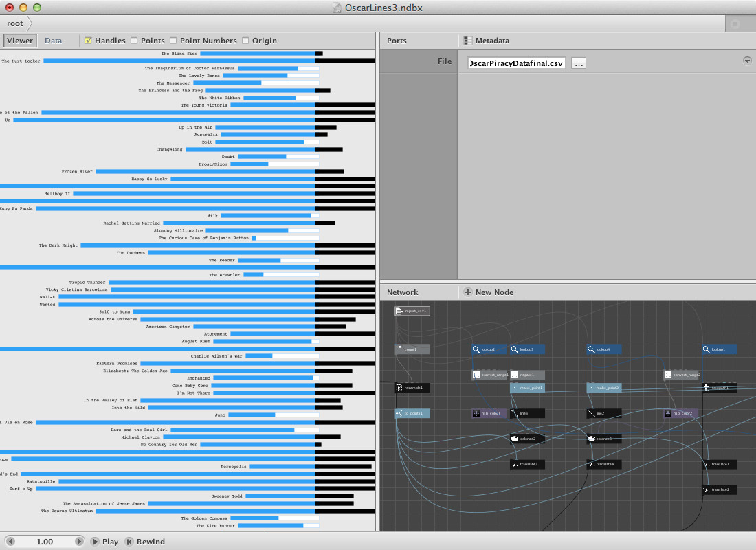Image resolution: width=756 pixels, height=550 pixels.
Task: Open the port options dropdown arrow next to File
Action: 747,60
